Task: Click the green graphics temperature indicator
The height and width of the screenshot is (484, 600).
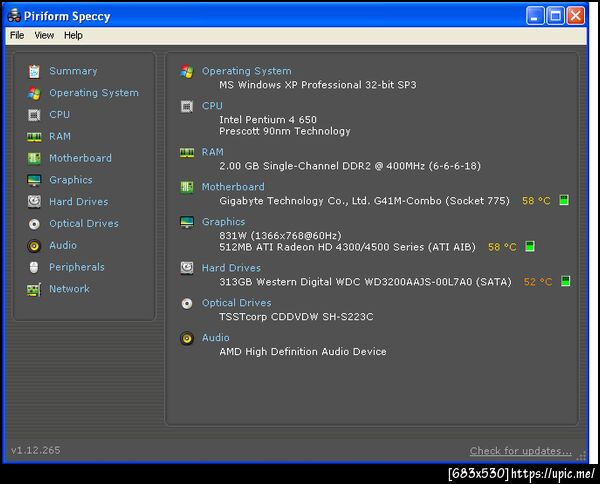Action: 530,246
